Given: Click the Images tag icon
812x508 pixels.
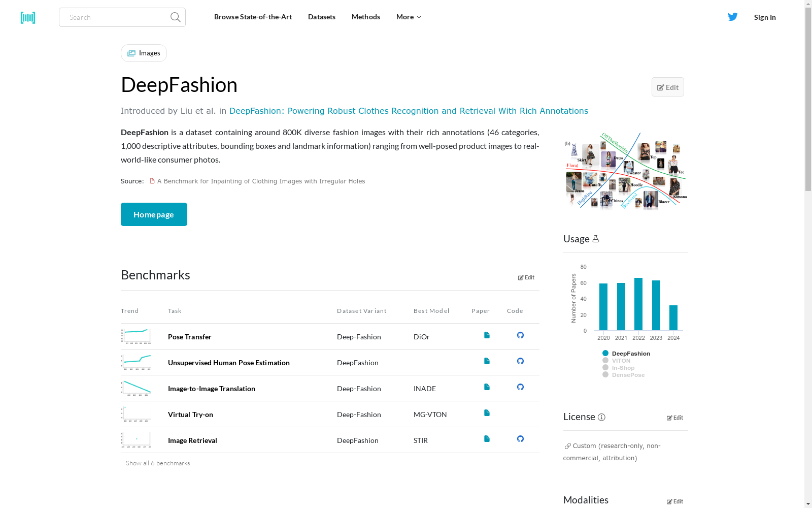Looking at the screenshot, I should (x=131, y=53).
